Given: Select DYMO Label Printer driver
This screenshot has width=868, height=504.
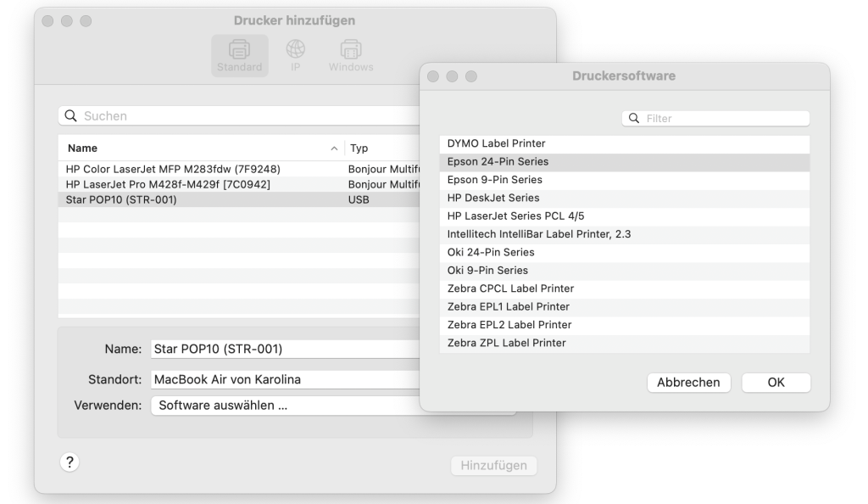Looking at the screenshot, I should (x=625, y=143).
